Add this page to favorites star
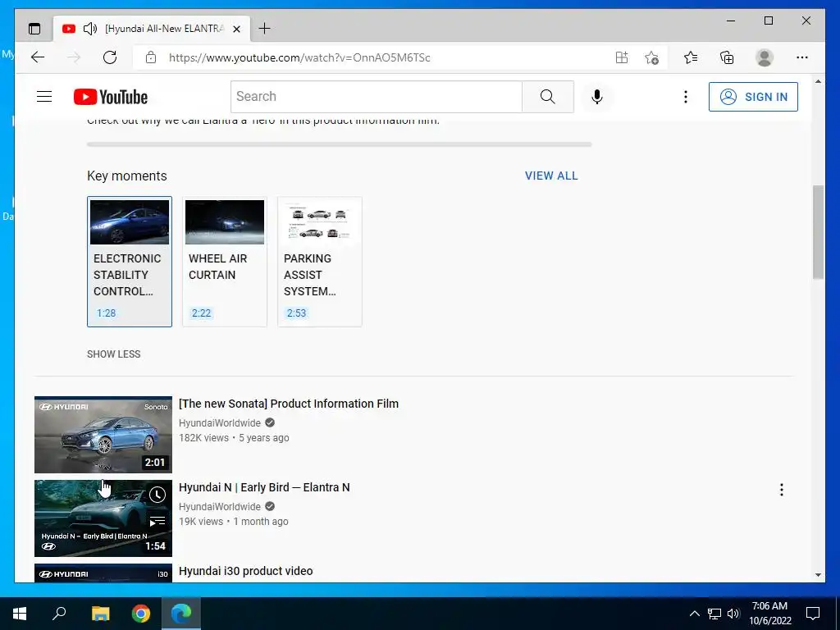Image resolution: width=840 pixels, height=630 pixels. [651, 57]
